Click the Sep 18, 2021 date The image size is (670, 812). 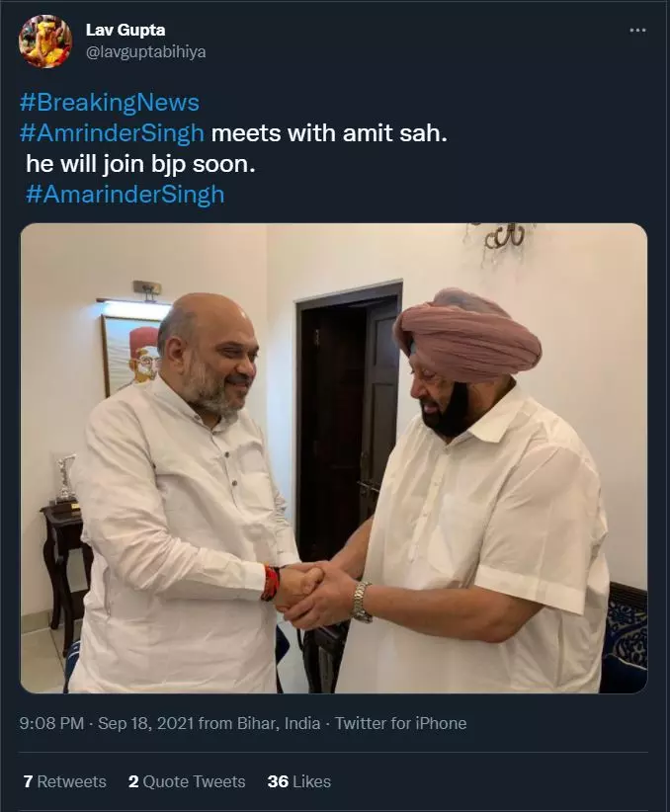145,723
